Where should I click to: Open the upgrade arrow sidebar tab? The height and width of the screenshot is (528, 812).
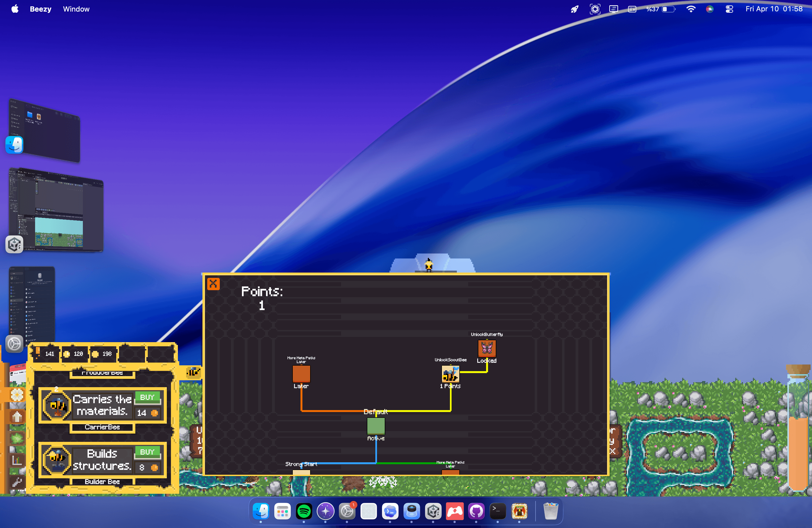[x=17, y=417]
